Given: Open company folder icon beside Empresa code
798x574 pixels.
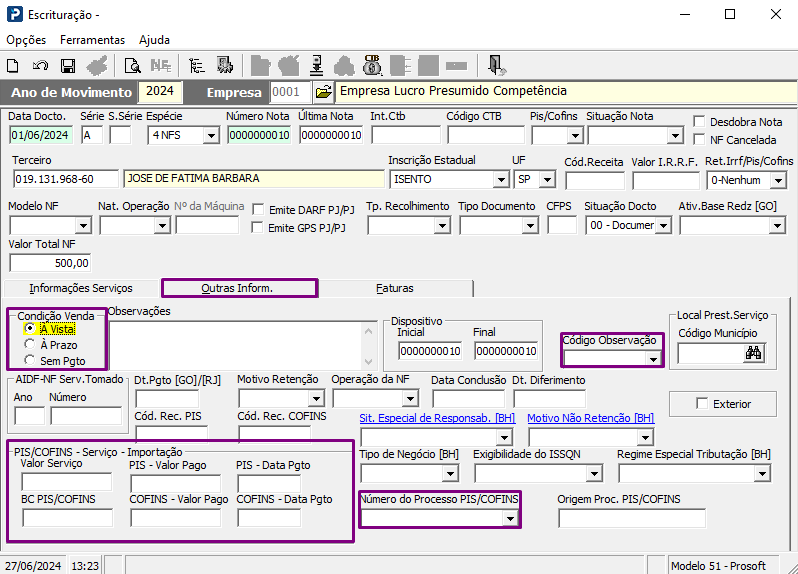Looking at the screenshot, I should 323,92.
